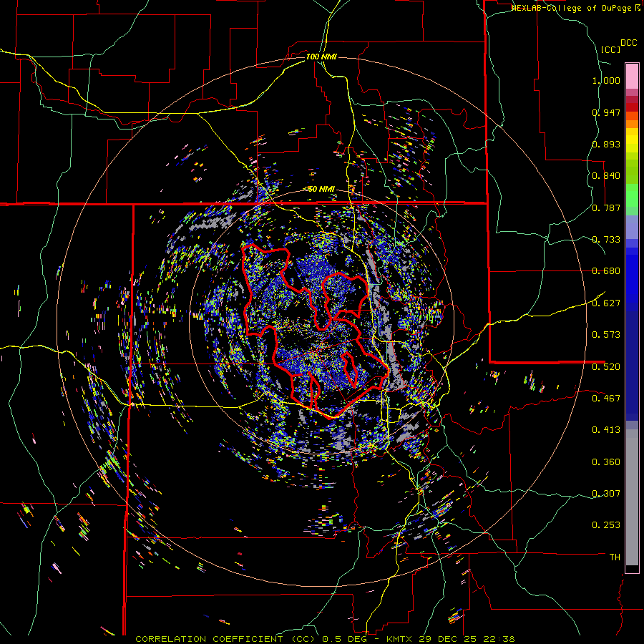
Task: Click the 0.680 legend value
Action: [x=606, y=271]
